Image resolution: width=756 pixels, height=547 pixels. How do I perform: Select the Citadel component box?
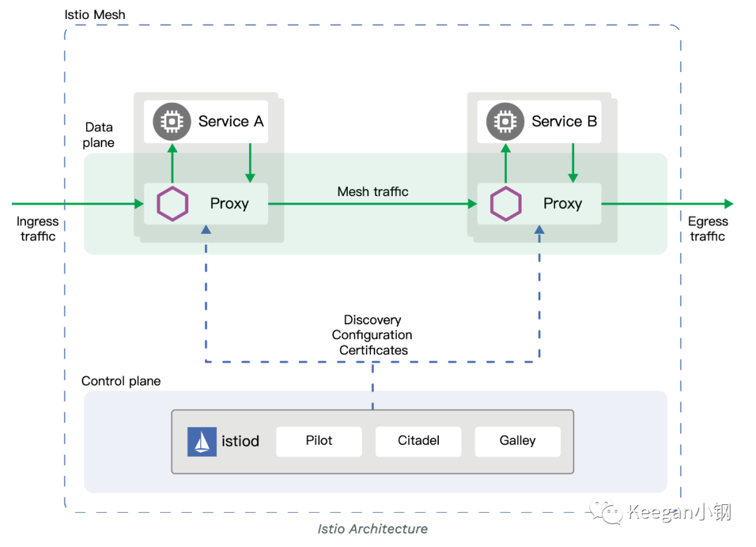pos(418,441)
